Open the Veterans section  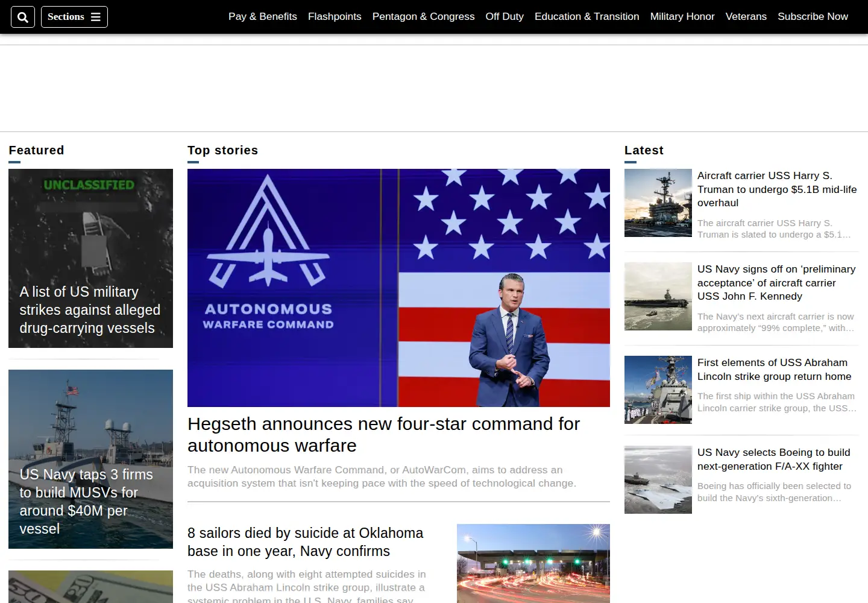tap(746, 17)
